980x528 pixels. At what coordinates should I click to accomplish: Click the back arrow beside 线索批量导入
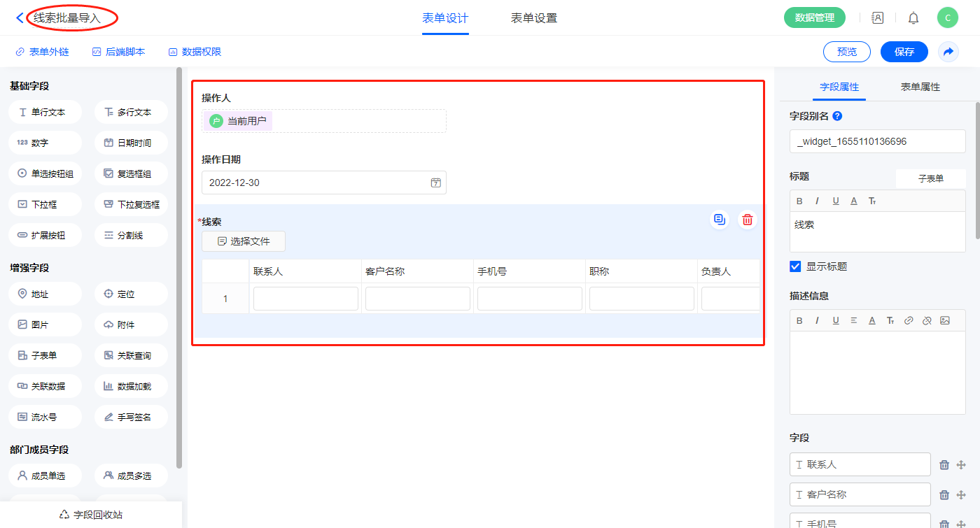pyautogui.click(x=20, y=18)
